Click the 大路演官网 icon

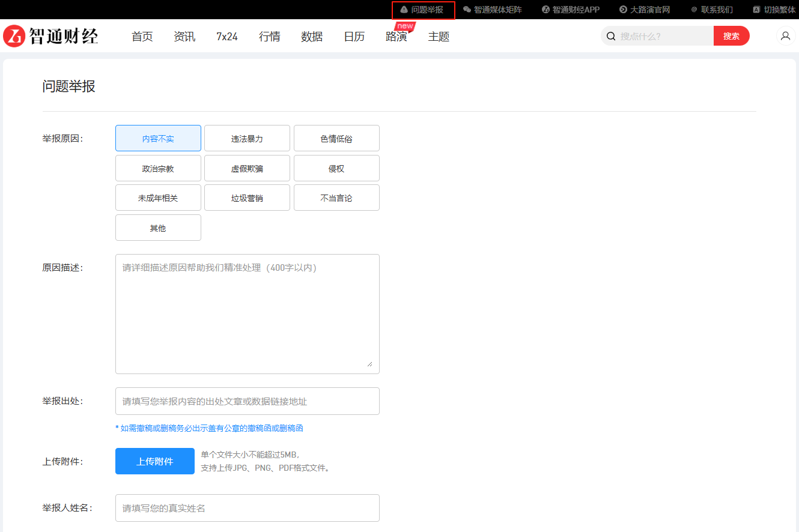(623, 10)
